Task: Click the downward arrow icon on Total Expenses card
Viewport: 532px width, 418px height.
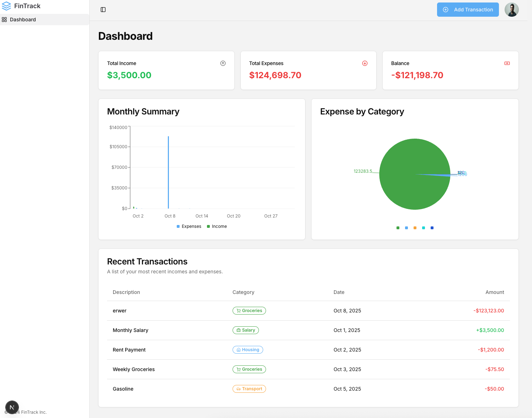Action: [x=365, y=63]
